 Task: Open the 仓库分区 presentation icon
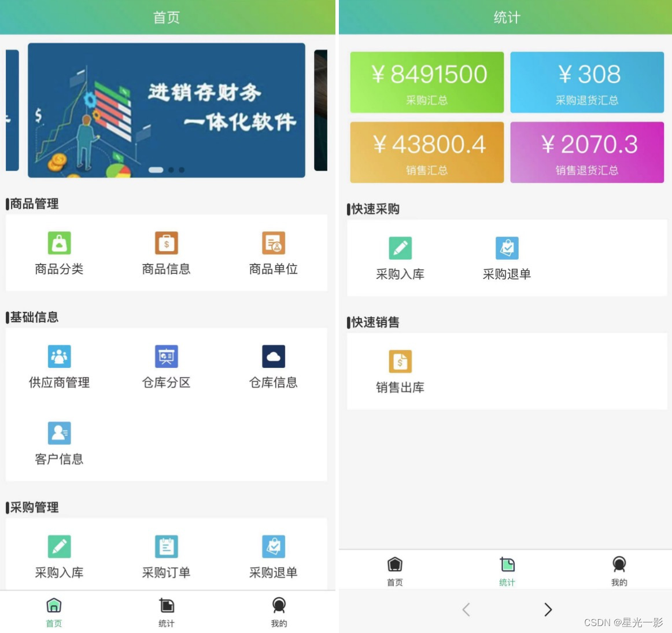tap(167, 356)
